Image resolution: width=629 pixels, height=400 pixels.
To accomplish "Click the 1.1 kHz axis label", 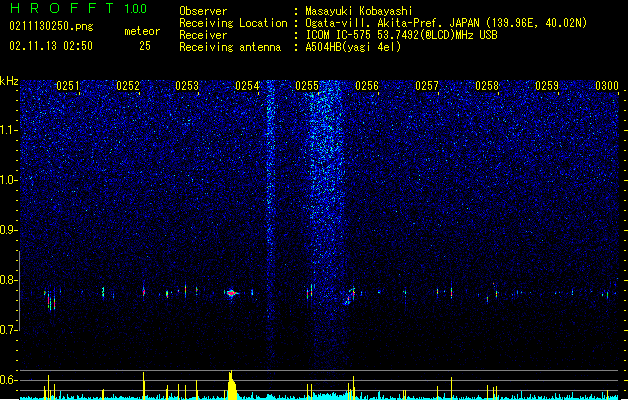I will pyautogui.click(x=9, y=130).
